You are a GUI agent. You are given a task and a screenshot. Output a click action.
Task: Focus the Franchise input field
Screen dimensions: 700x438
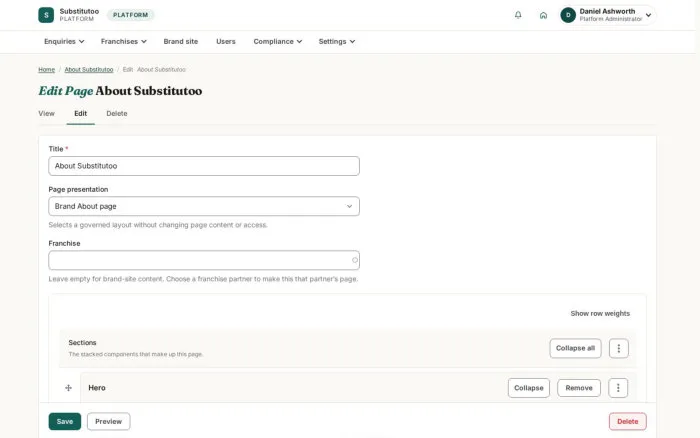(204, 260)
